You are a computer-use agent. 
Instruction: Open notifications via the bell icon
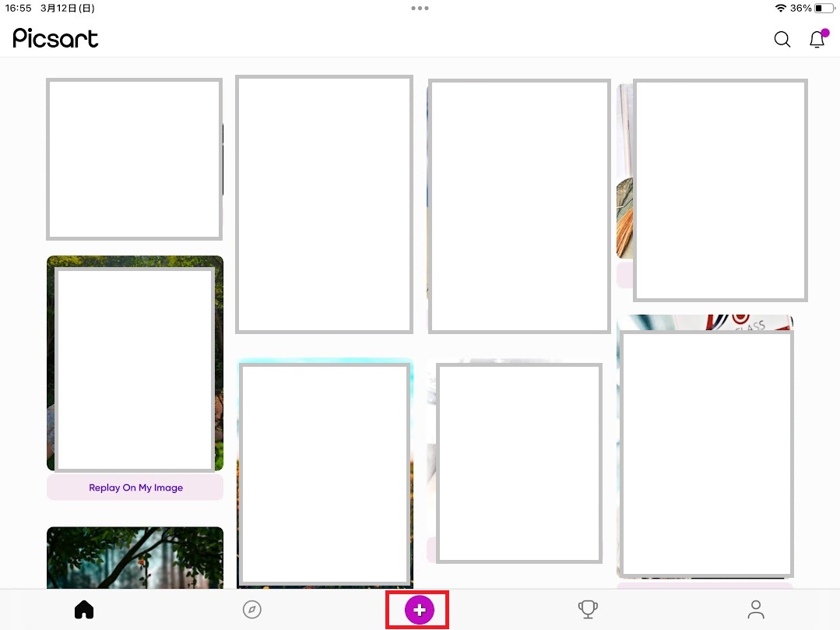point(817,39)
